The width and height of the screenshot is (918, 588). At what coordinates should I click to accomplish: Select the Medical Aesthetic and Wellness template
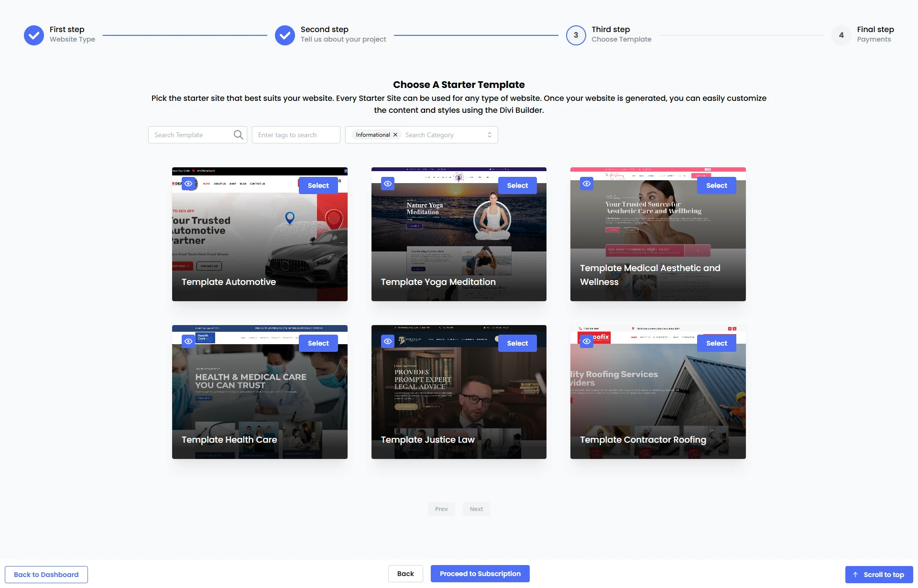point(717,185)
